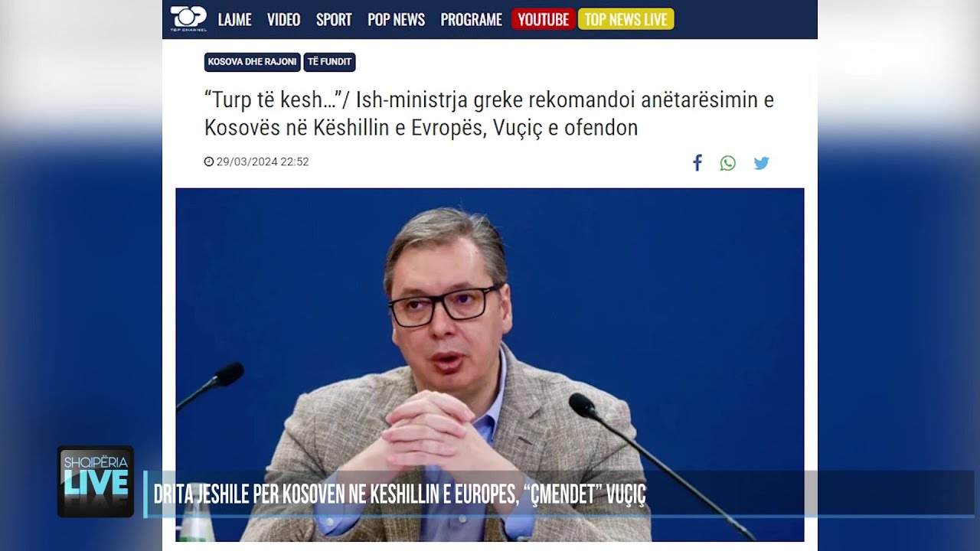Share article via WhatsApp icon
This screenshot has width=980, height=551.
(728, 163)
